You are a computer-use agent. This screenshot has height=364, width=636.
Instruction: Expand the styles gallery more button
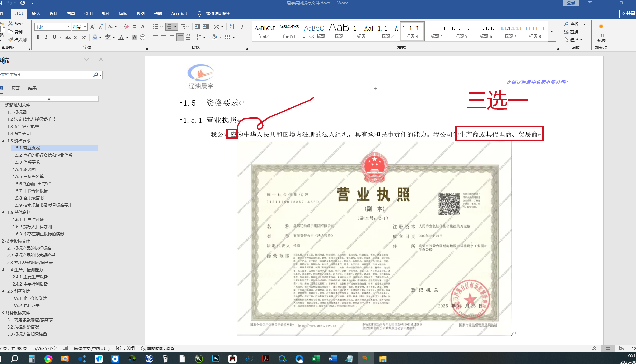(552, 31)
